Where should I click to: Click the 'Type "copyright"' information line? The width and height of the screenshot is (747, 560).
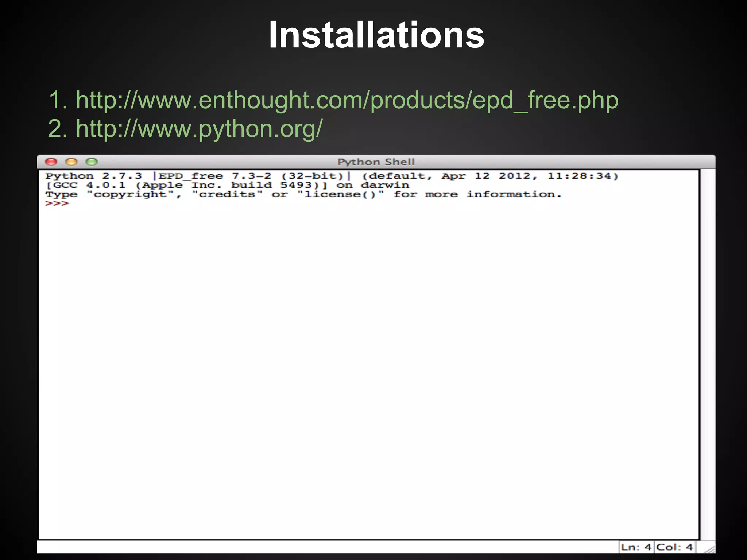[x=303, y=194]
